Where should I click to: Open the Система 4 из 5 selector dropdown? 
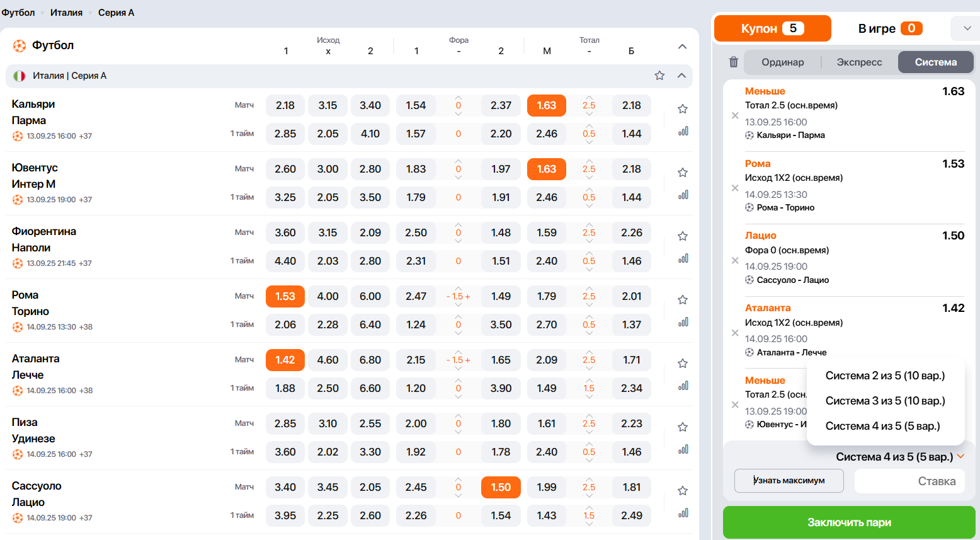[x=899, y=457]
